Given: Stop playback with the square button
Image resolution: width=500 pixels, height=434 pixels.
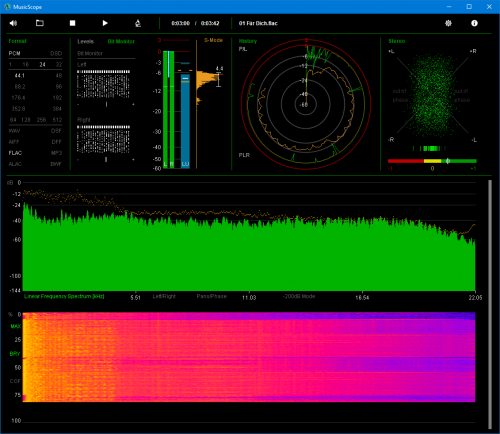Looking at the screenshot, I should pos(72,23).
